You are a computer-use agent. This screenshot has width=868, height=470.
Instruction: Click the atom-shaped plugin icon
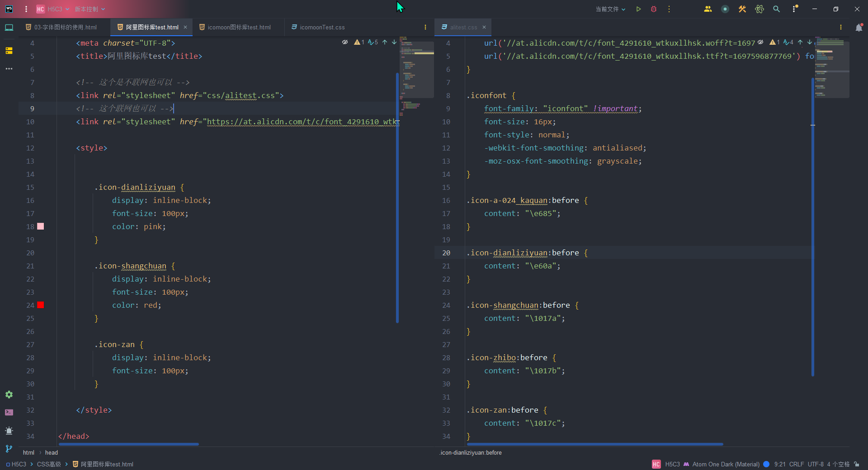pyautogui.click(x=759, y=9)
